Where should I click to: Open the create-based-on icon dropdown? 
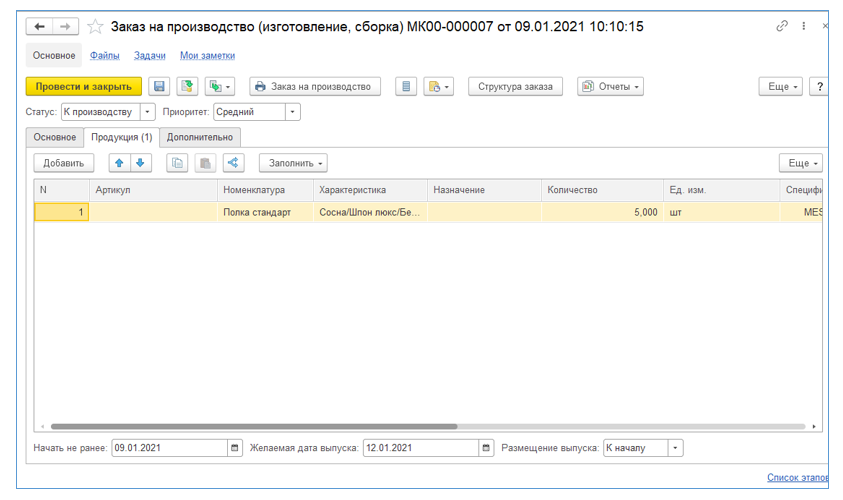[219, 87]
